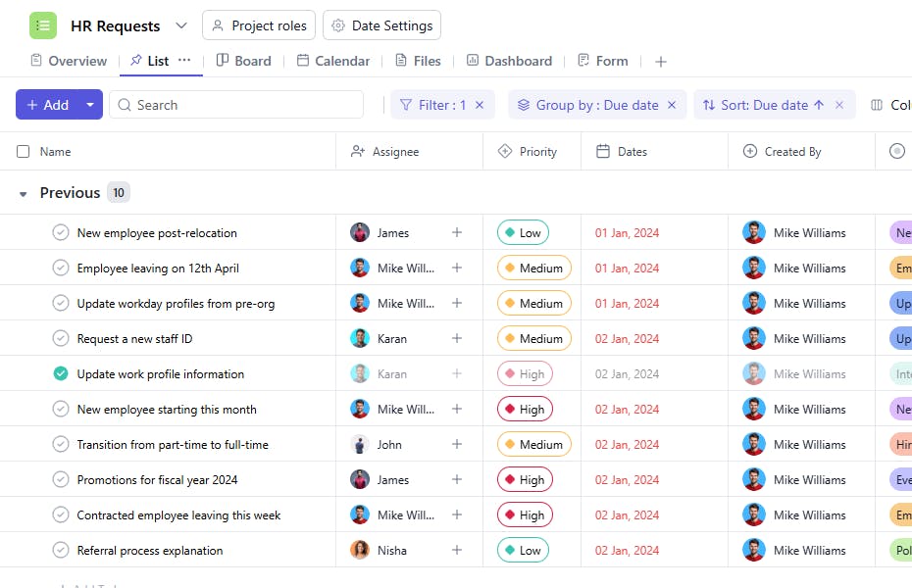The image size is (912, 588).
Task: Click the plus icon to add a new view
Action: (661, 62)
